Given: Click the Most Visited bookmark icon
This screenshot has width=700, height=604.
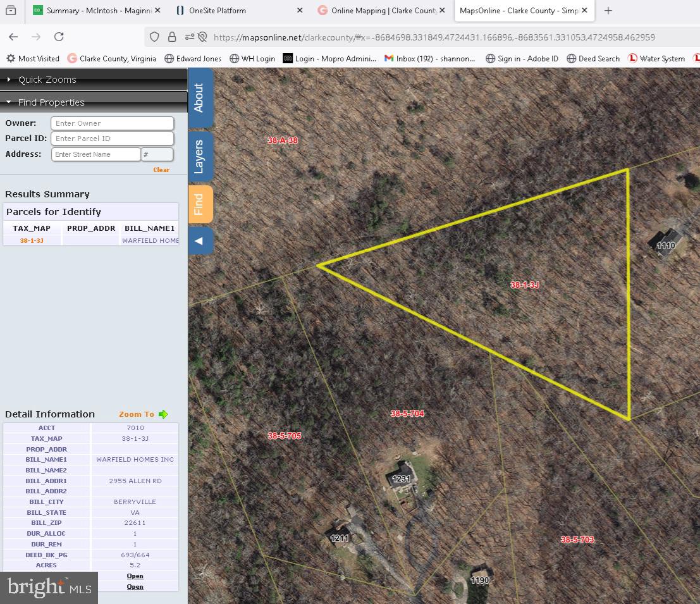Looking at the screenshot, I should click(11, 58).
